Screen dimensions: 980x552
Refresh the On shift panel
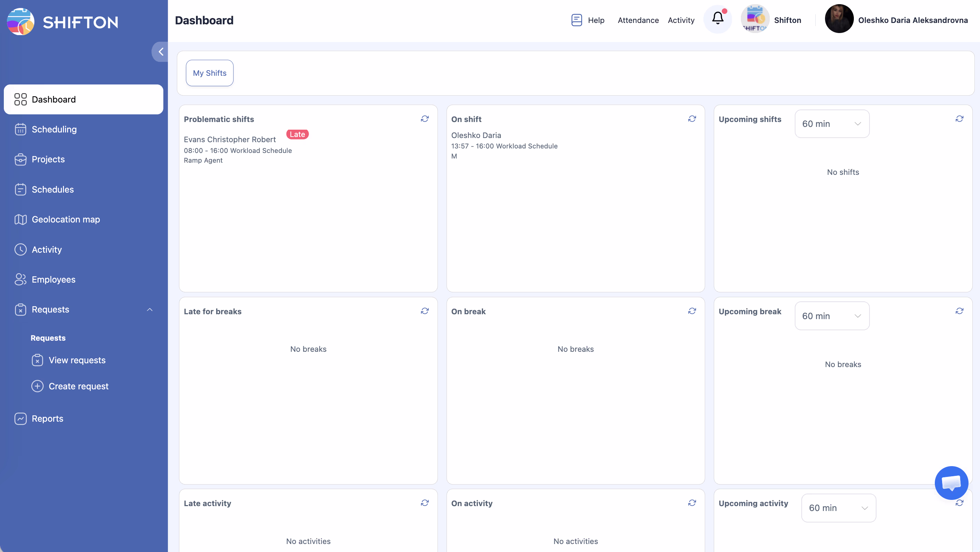692,119
